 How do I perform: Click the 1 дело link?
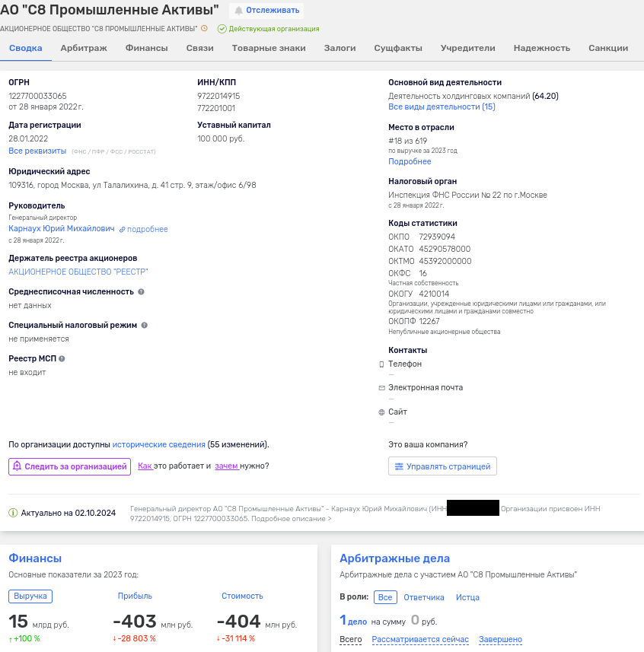353,621
